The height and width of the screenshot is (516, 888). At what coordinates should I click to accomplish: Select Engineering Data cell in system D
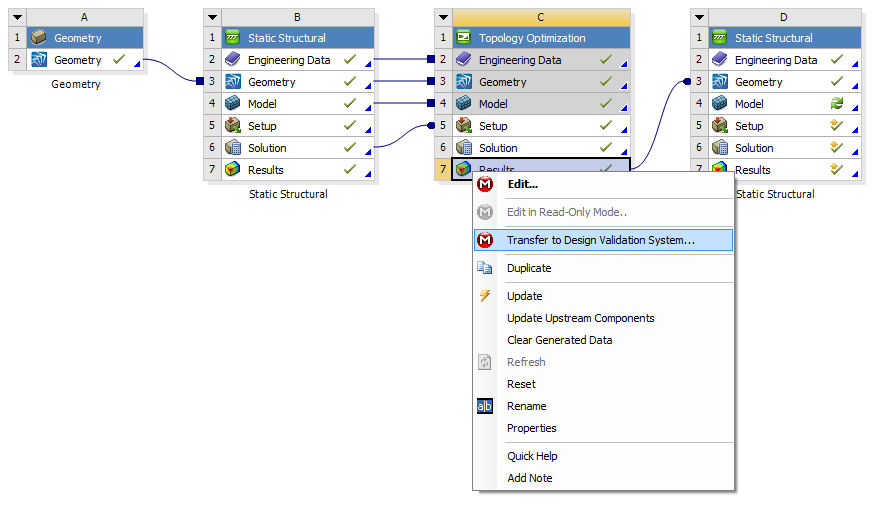pos(785,59)
